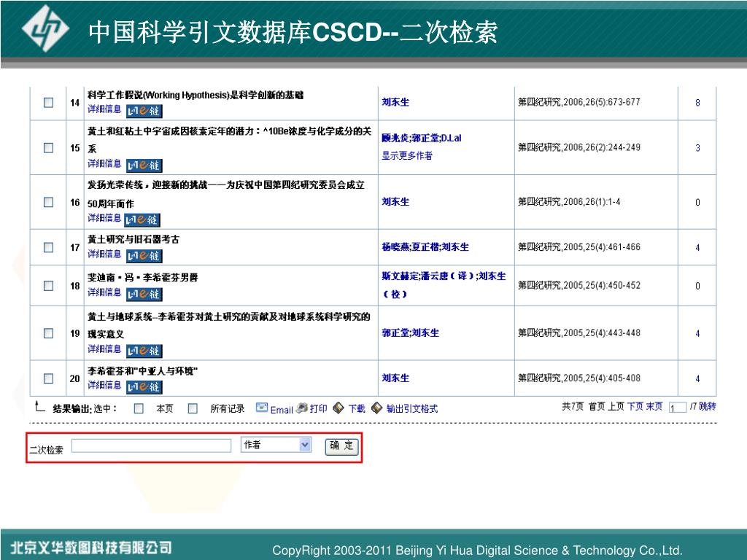The height and width of the screenshot is (560, 747).
Task: Click the title 李希霍芬和"中亚人与环境"
Action: [143, 371]
